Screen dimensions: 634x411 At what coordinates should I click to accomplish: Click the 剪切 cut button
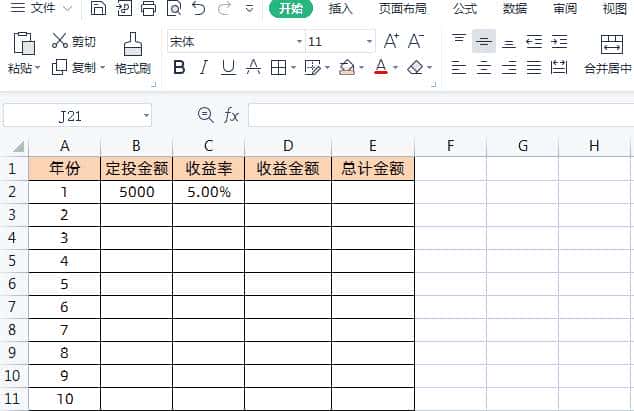click(x=74, y=41)
